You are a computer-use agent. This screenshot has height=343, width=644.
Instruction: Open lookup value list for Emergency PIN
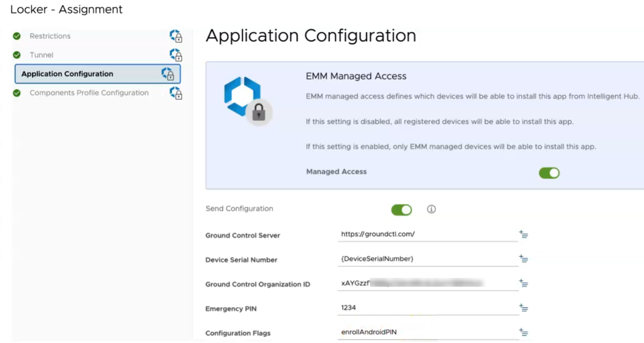(523, 308)
